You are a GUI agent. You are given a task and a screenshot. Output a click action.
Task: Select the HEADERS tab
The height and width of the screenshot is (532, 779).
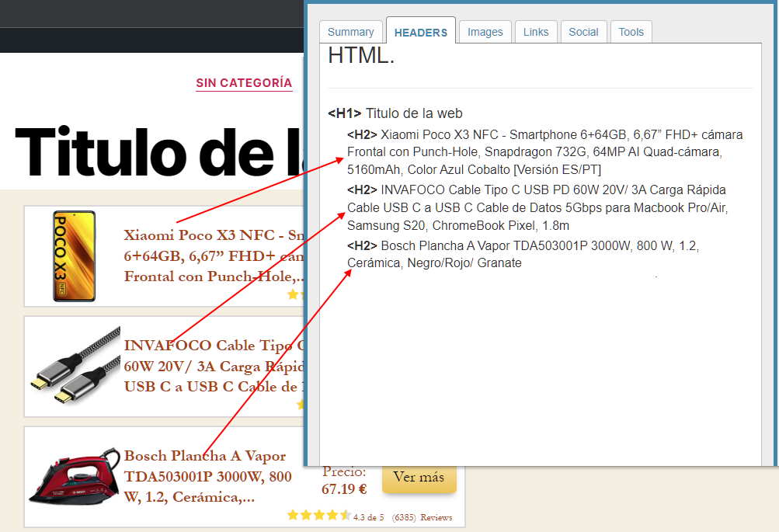pos(421,33)
